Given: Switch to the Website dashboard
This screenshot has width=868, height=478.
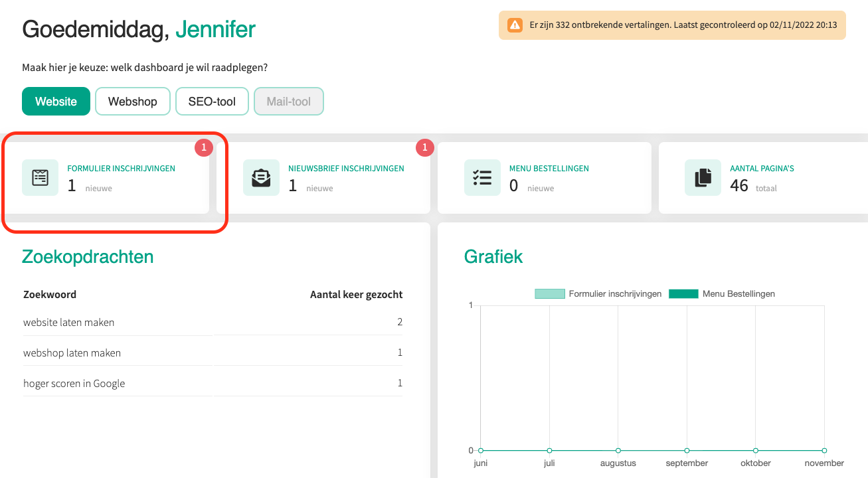Looking at the screenshot, I should (x=56, y=102).
